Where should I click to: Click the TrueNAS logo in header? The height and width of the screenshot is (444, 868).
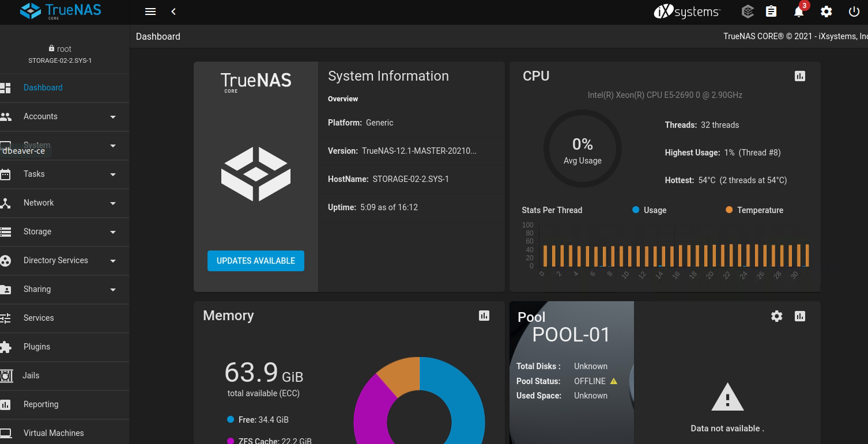(61, 11)
